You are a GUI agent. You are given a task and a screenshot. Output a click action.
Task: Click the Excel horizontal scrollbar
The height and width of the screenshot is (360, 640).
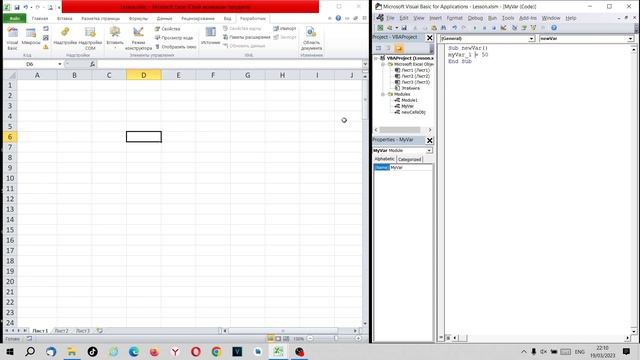pyautogui.click(x=283, y=331)
